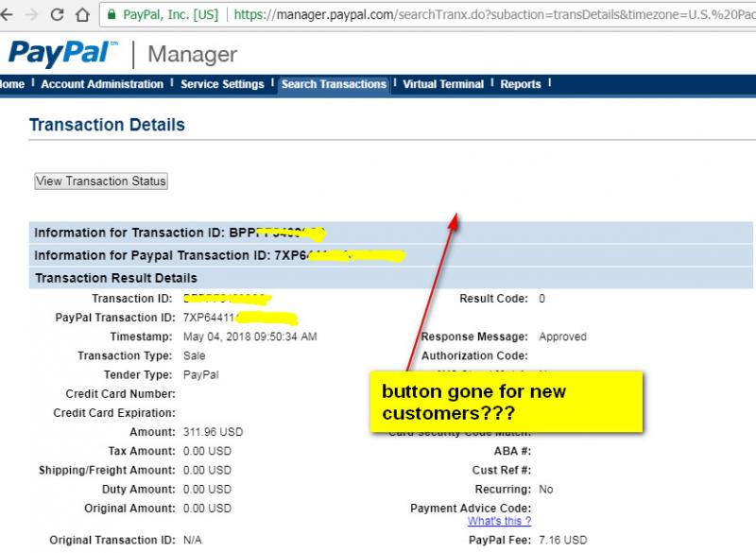Click the Authorization Code label
Screen dimensions: 756x553
point(474,355)
